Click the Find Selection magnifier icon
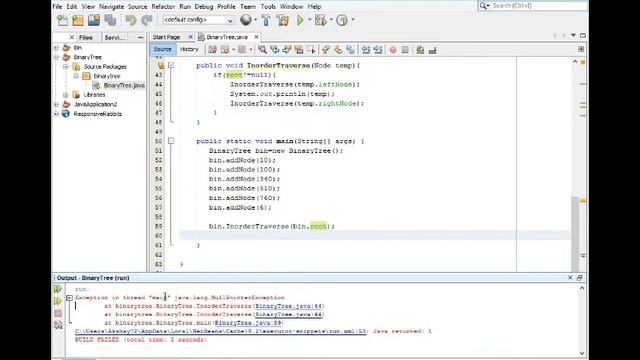The width and height of the screenshot is (640, 360). pyautogui.click(x=262, y=50)
